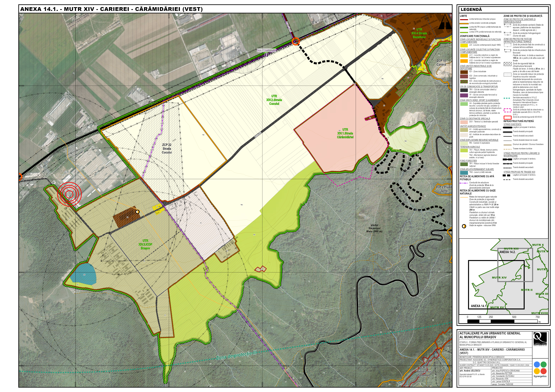
Task: Click the SRM station marker on the map
Action: click(138, 212)
